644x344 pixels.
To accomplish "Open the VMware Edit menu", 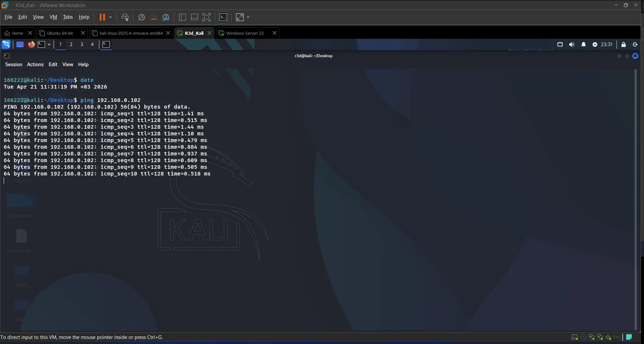I will 23,17.
